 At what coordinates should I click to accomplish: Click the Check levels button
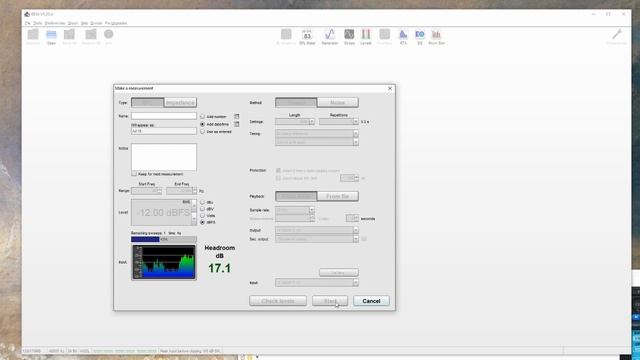click(x=278, y=301)
